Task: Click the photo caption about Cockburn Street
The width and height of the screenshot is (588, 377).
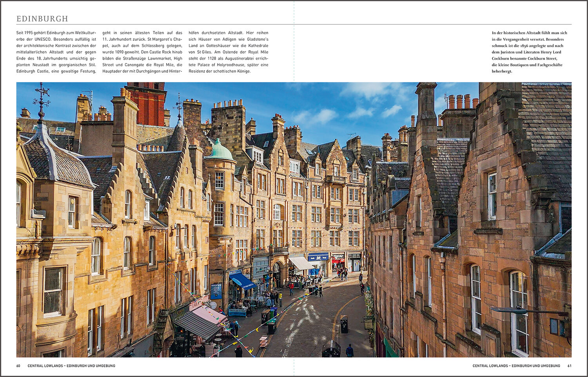Action: coord(529,52)
